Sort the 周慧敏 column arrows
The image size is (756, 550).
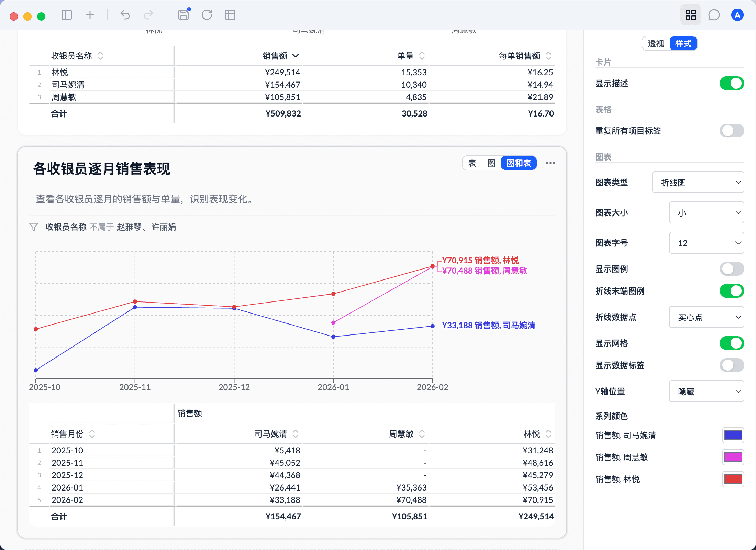tap(422, 434)
